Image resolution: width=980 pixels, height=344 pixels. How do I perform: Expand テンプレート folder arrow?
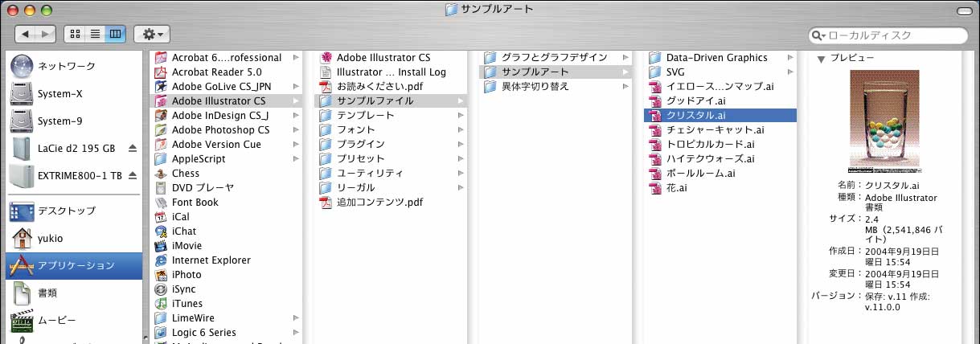(461, 116)
